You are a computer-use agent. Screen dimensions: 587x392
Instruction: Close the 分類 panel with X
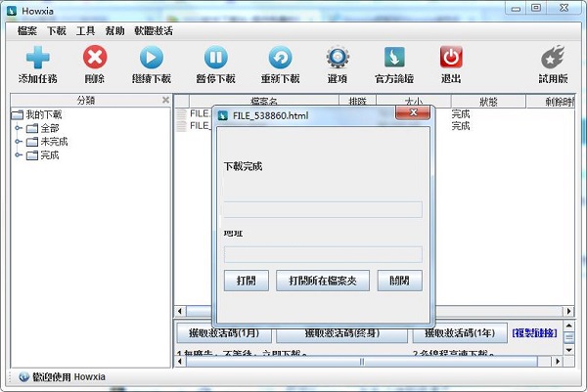(x=165, y=100)
